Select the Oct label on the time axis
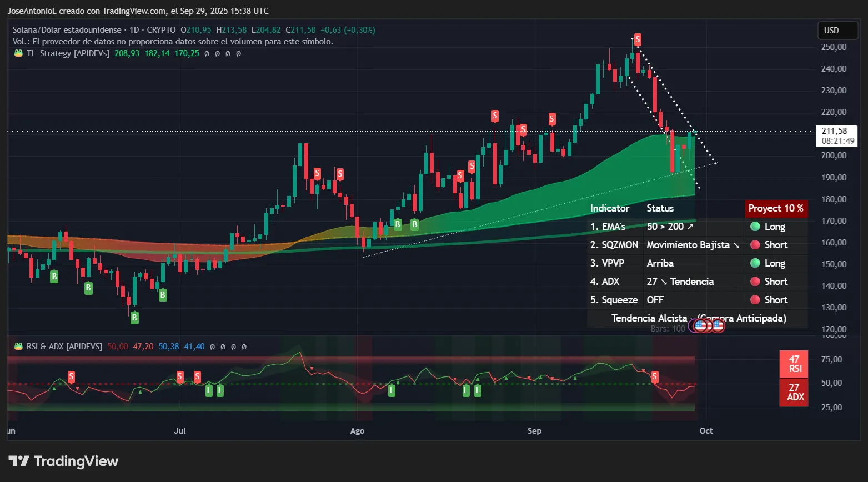This screenshot has width=868, height=482. click(x=705, y=430)
